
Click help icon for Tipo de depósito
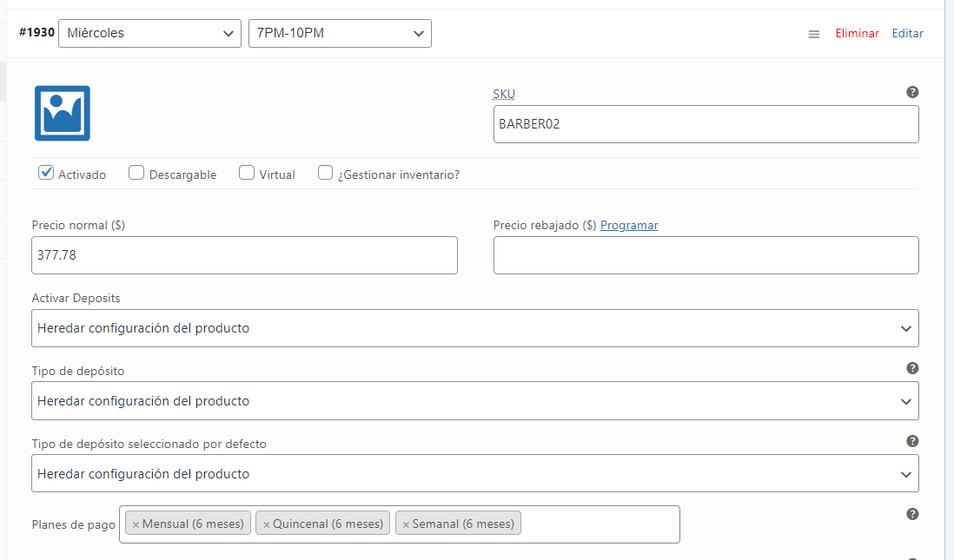[912, 368]
